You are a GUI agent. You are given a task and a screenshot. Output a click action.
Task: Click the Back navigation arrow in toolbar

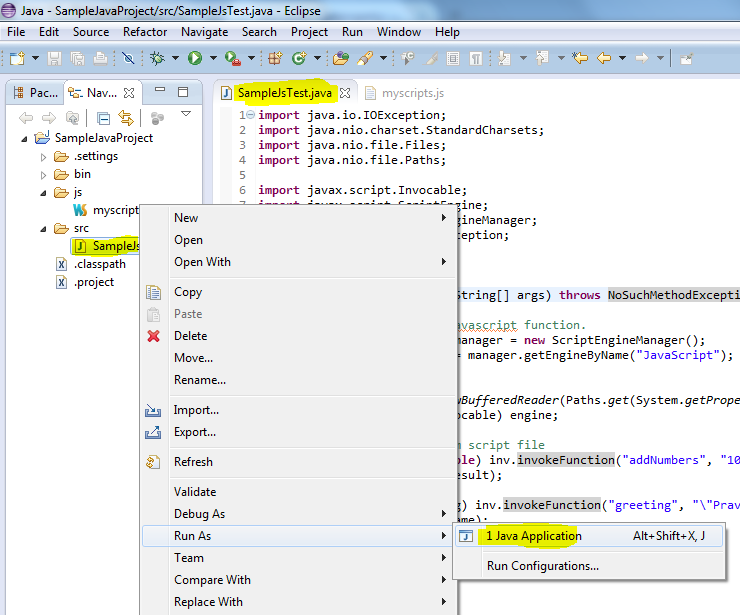604,58
